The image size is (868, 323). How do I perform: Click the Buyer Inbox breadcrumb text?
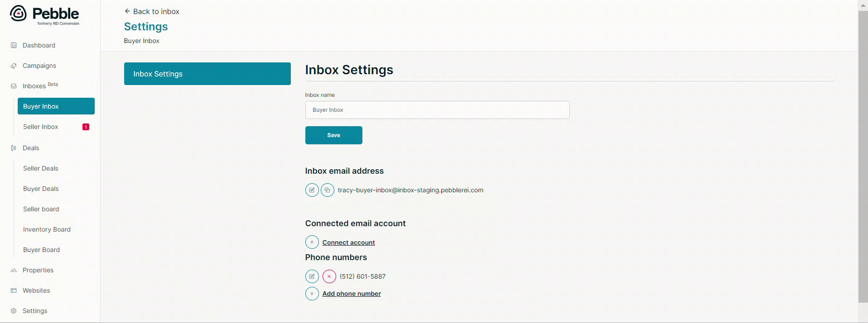coord(142,41)
